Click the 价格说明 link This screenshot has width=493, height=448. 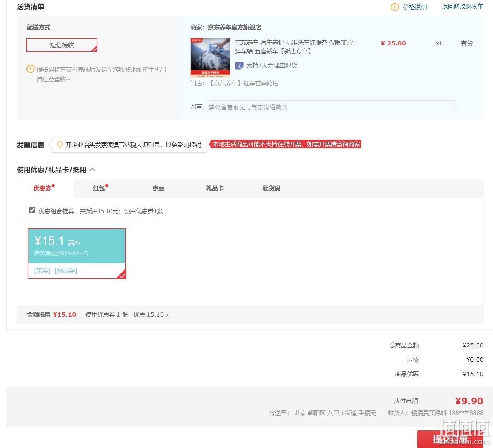pos(415,7)
